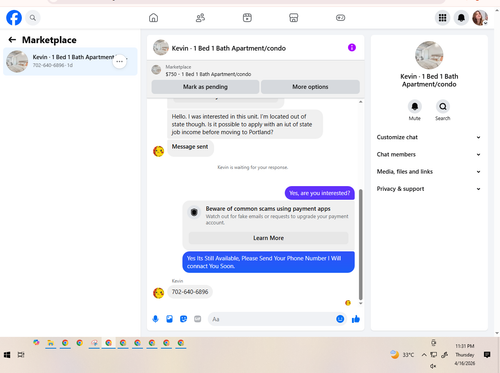Open Task View on the taskbar
The width and height of the screenshot is (500, 373).
tap(21, 355)
